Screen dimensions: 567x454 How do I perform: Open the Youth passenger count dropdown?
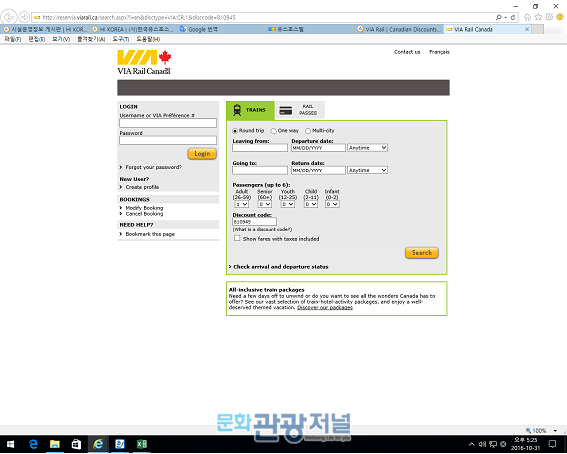click(288, 204)
